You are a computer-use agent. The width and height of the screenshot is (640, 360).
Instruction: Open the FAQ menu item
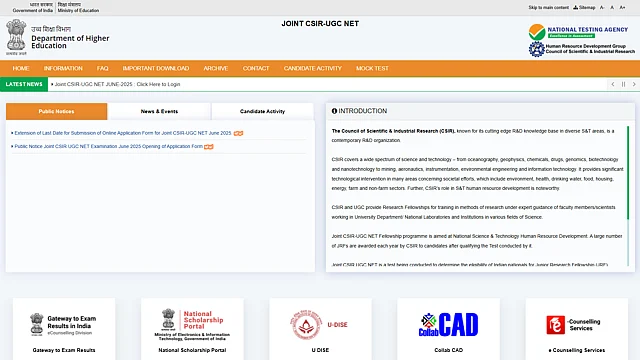click(102, 69)
